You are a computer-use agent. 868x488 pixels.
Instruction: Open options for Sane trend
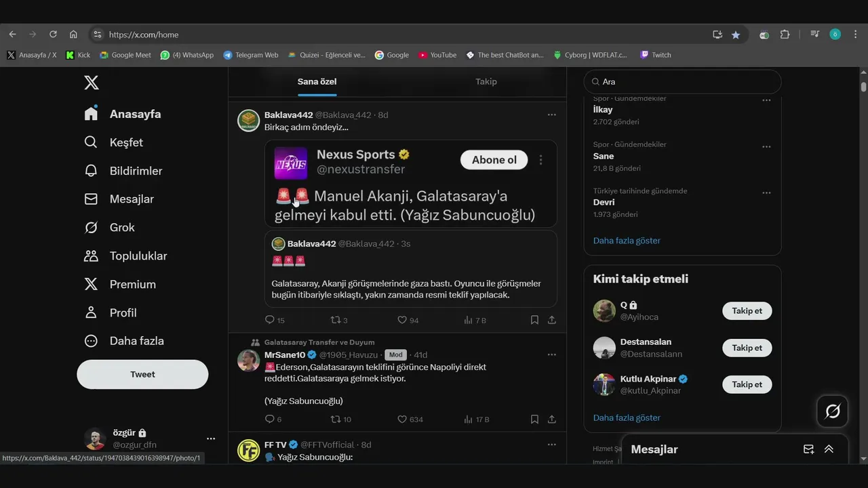(x=766, y=146)
